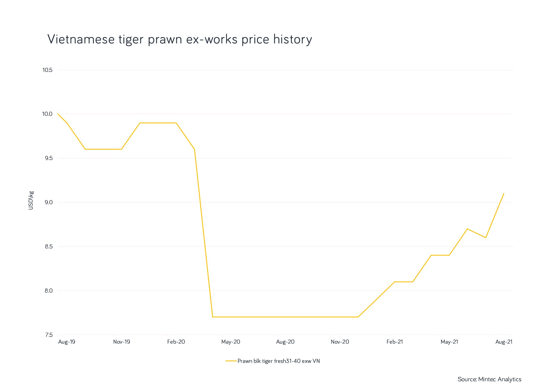Click the yellow legend line swatch
Screen dimensions: 549x392
tap(231, 361)
